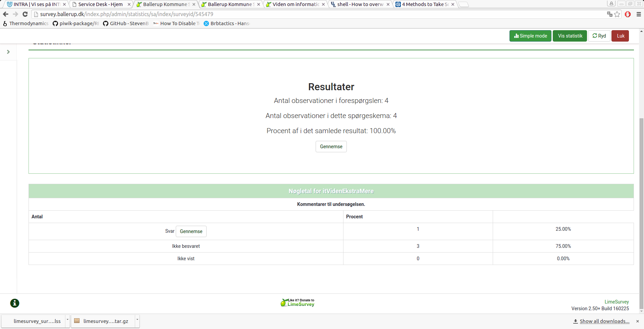Open the Chrome hamburger menu
This screenshot has height=329, width=644.
point(639,14)
